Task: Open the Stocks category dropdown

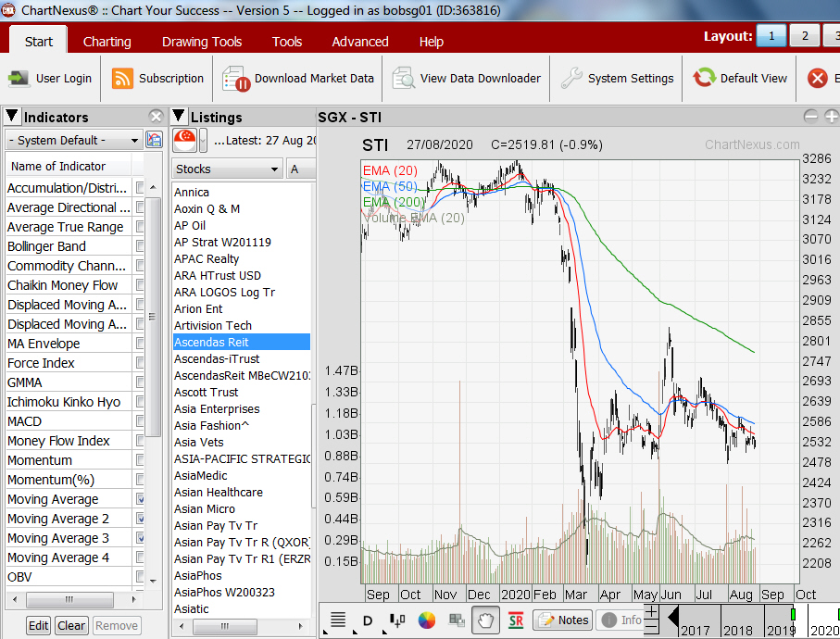Action: pos(227,169)
